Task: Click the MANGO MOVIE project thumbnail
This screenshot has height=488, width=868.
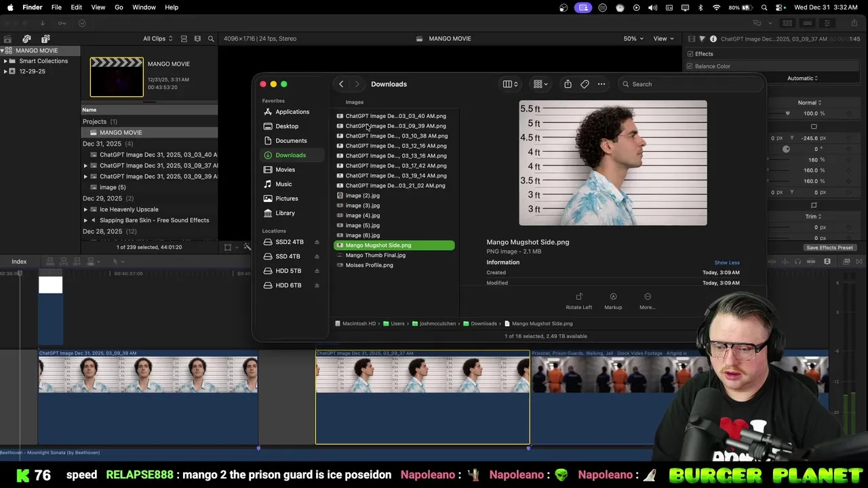Action: click(117, 77)
